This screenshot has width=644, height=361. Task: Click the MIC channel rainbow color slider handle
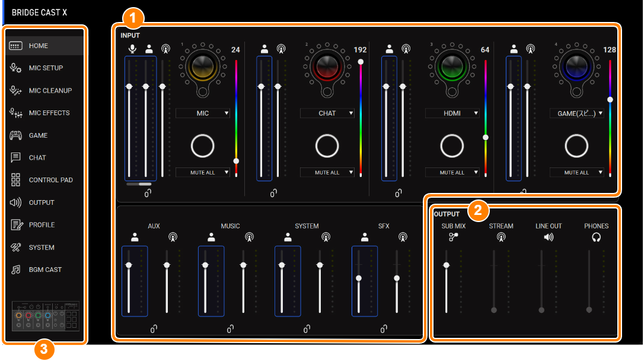(x=236, y=161)
